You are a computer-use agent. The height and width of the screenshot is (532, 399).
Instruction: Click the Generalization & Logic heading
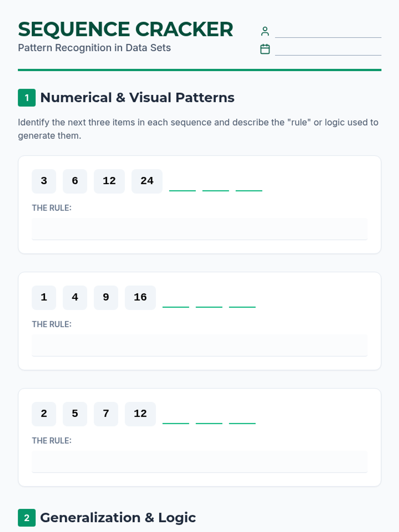118,518
